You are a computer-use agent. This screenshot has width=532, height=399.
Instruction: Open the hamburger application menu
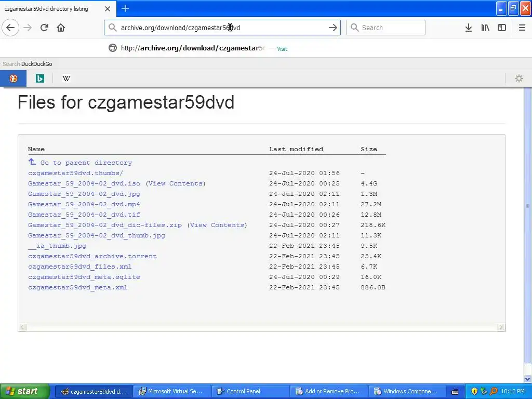(522, 28)
